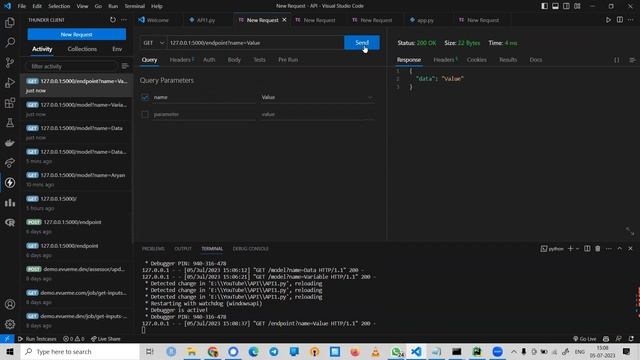Open Thunder Client sidebar more actions menu
The image size is (640, 360).
point(124,20)
